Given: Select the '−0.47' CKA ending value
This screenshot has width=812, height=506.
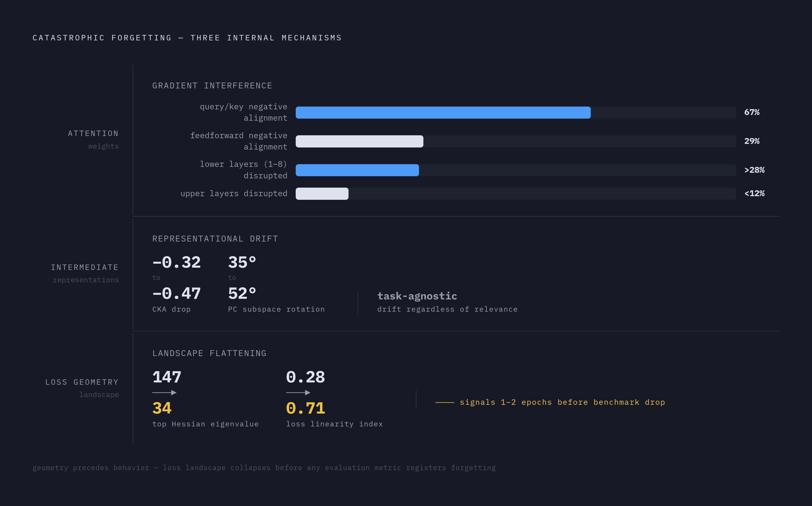Looking at the screenshot, I should point(176,294).
